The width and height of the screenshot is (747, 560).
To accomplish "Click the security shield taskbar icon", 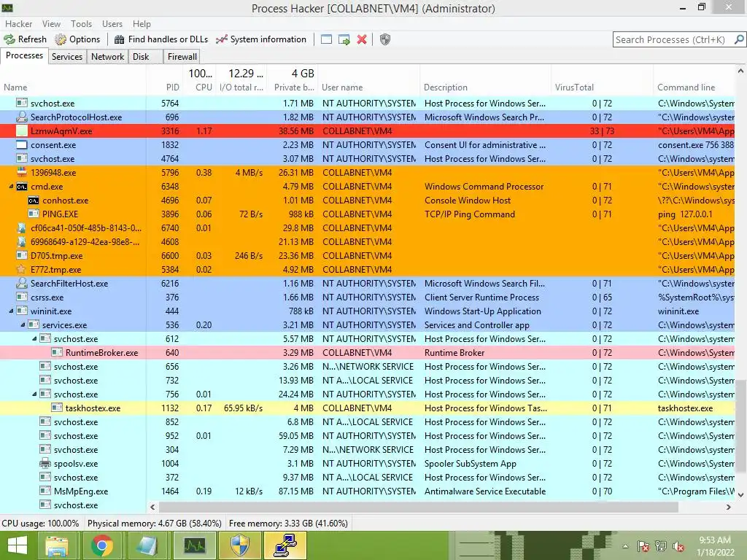I will click(x=239, y=545).
